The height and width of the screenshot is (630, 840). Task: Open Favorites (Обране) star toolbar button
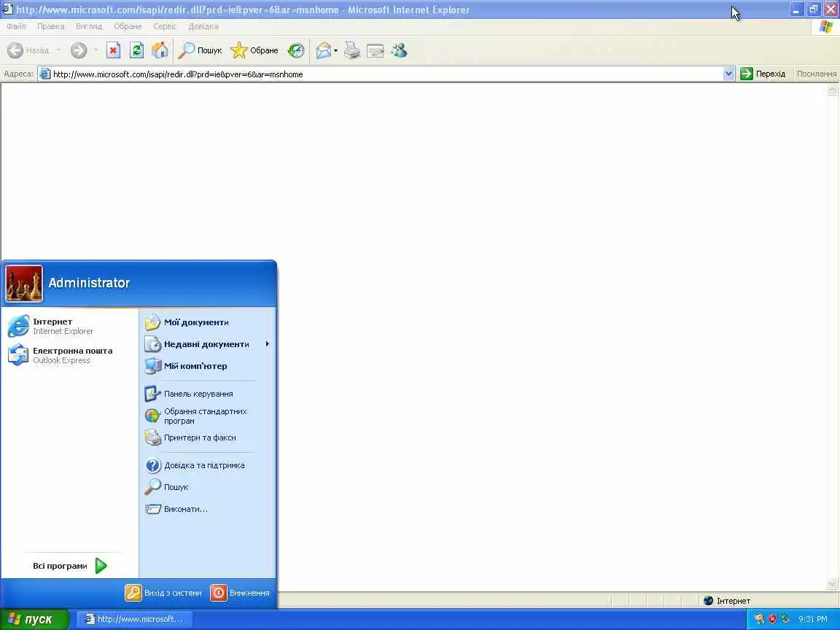[x=254, y=50]
